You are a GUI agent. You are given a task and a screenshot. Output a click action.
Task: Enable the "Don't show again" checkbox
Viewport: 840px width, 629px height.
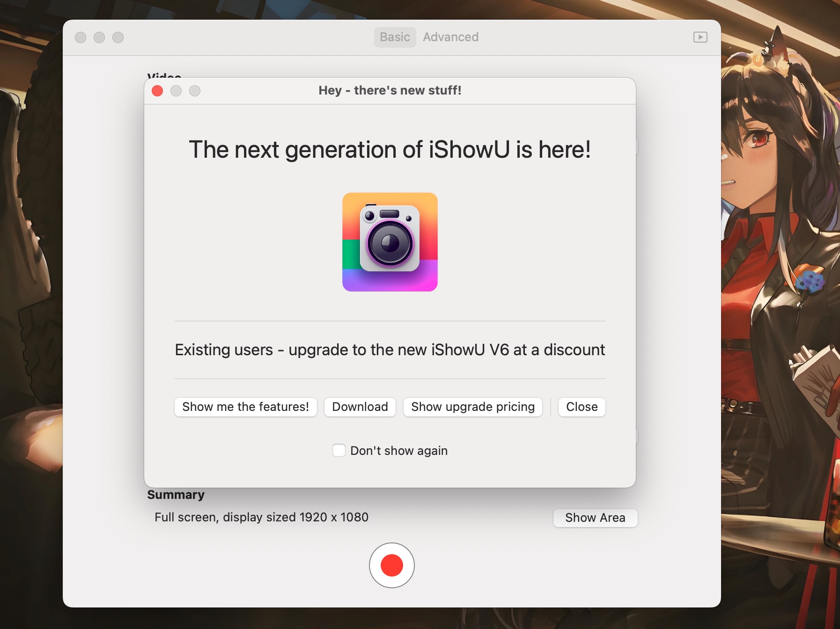click(x=339, y=450)
